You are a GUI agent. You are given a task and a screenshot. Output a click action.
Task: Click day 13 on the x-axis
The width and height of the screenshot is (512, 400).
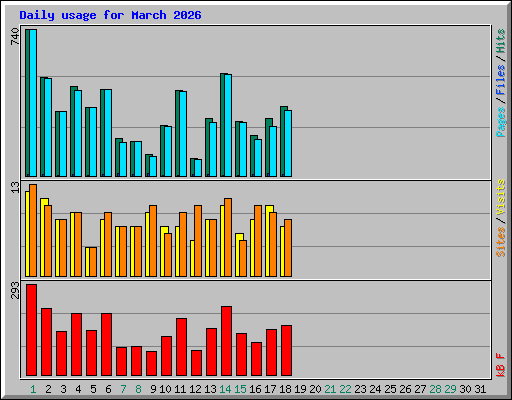(210, 389)
